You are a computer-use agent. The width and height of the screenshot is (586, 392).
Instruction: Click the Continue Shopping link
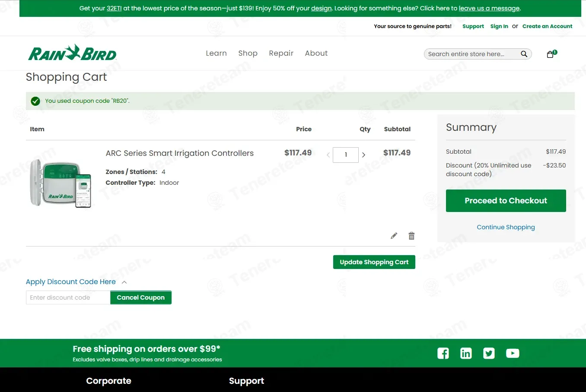[506, 227]
